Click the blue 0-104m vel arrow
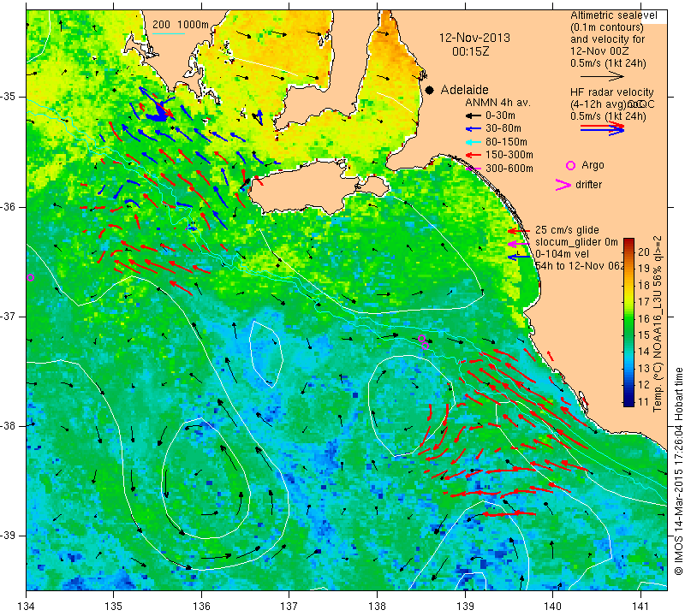The width and height of the screenshot is (685, 616). [519, 258]
